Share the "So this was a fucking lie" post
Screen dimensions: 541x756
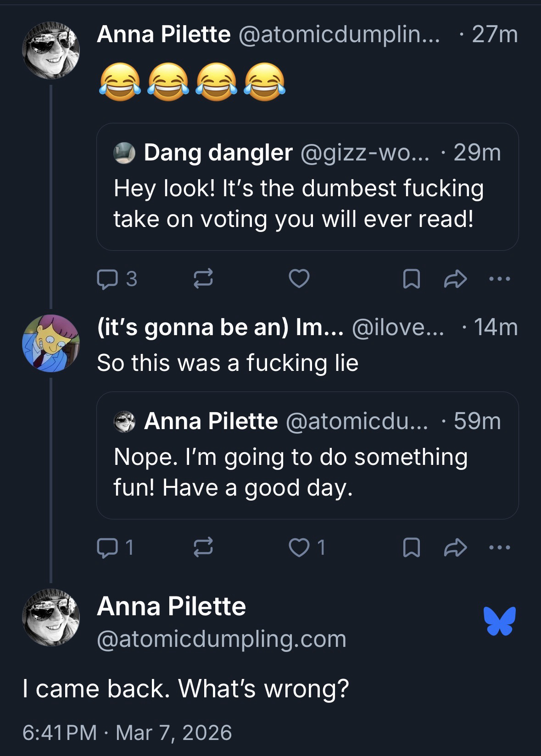(455, 547)
